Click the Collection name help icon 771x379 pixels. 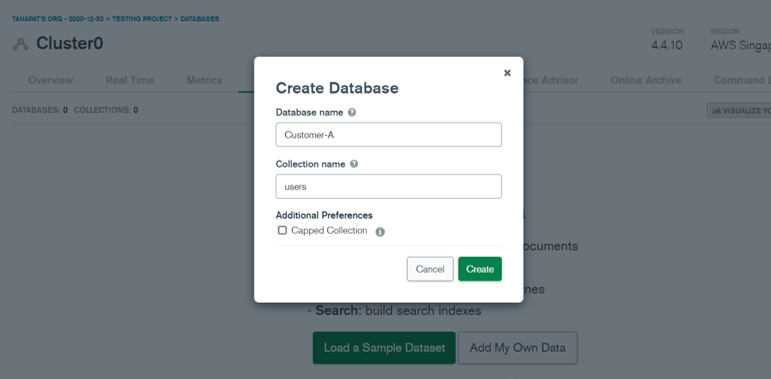tap(354, 164)
